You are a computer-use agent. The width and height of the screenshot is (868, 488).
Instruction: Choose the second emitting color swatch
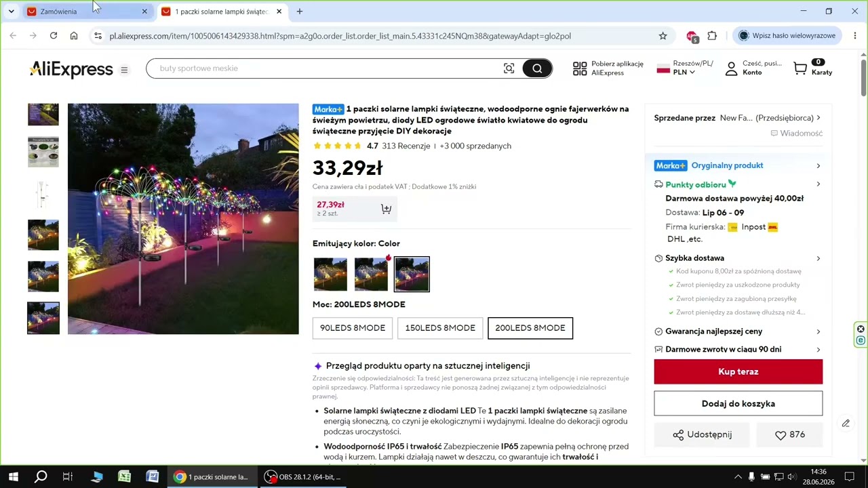[x=371, y=274]
